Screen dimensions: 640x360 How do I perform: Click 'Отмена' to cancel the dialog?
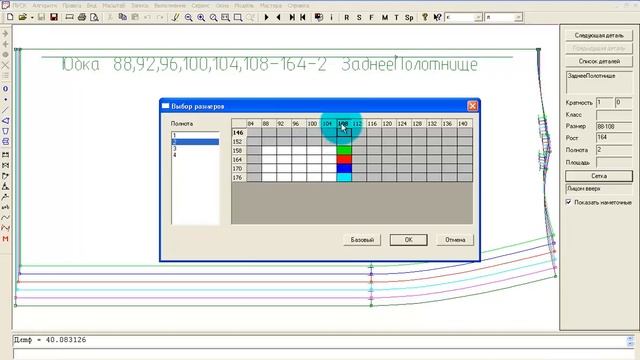[x=455, y=240]
